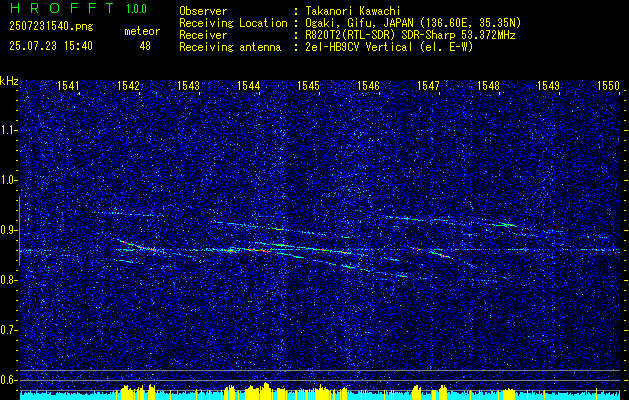629x400 pixels.
Task: Click the 1550 time marker
Action: pyautogui.click(x=609, y=85)
